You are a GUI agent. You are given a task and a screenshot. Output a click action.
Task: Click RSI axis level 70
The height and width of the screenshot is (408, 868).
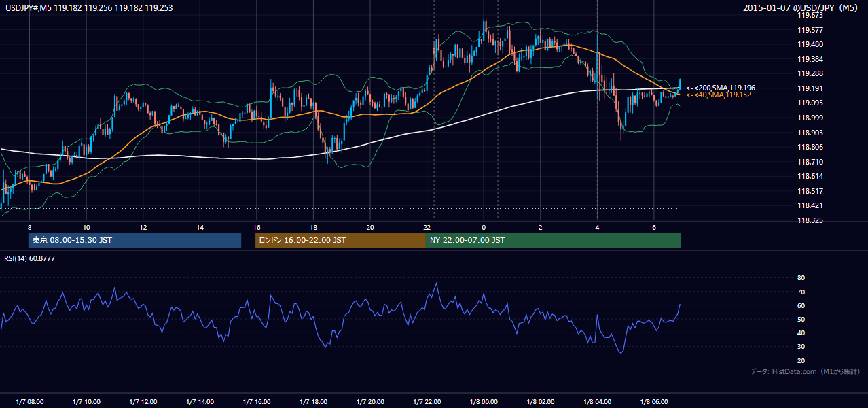(x=801, y=292)
